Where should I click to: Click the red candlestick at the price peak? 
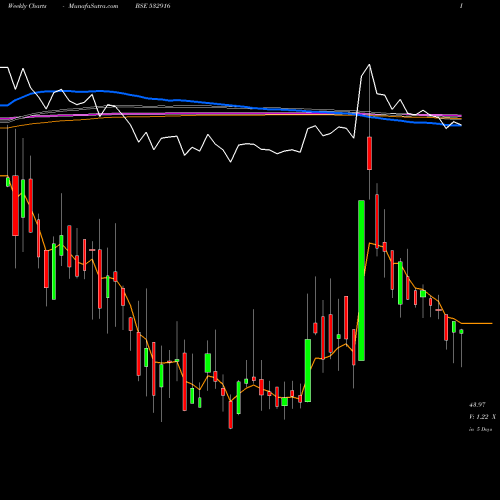click(x=369, y=153)
